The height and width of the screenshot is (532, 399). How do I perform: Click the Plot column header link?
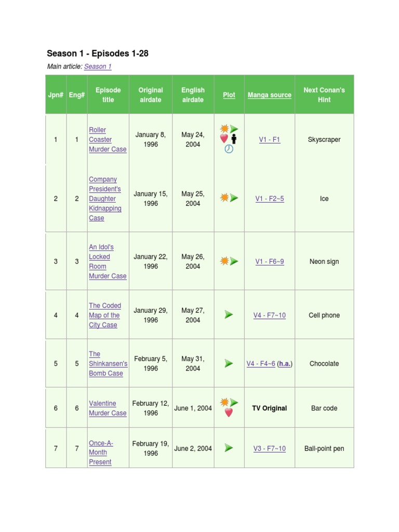(229, 95)
